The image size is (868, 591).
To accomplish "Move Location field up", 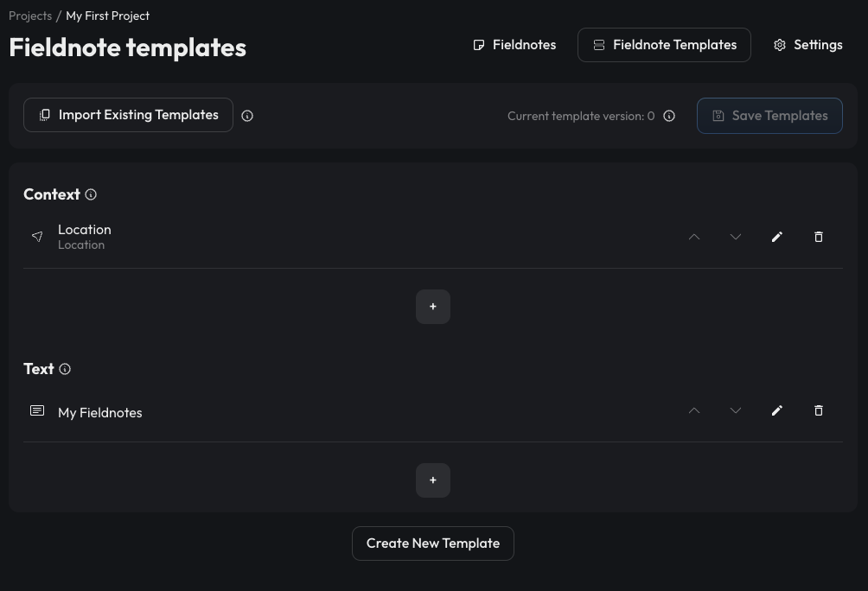I will point(693,237).
